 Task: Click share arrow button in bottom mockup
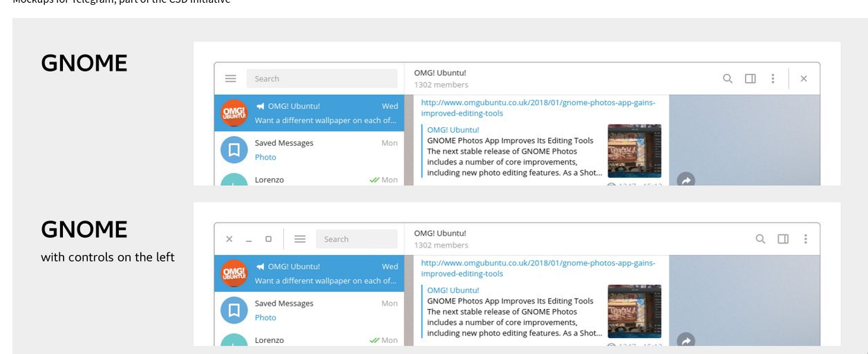click(x=686, y=340)
